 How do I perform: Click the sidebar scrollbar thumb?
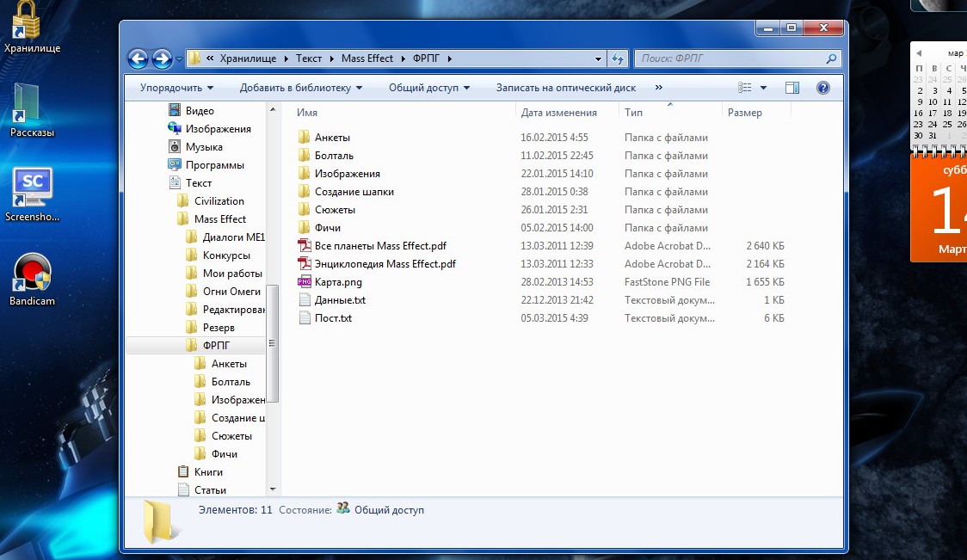coord(273,343)
